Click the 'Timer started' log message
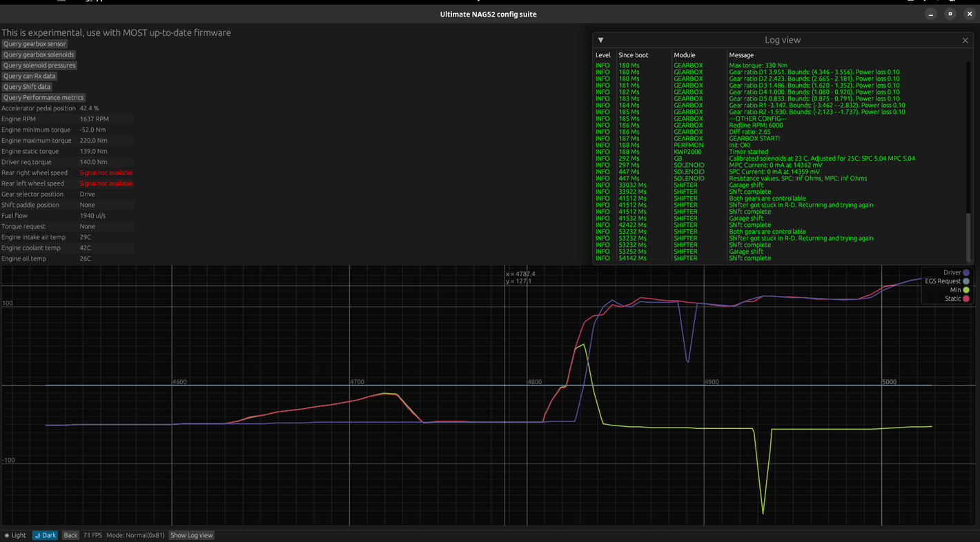This screenshot has height=542, width=980. [748, 152]
